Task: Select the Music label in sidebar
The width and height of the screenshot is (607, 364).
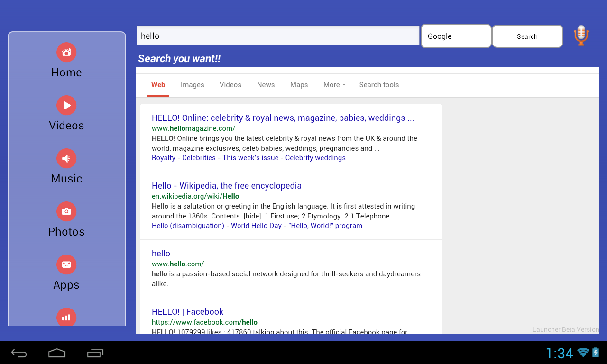Action: [66, 179]
